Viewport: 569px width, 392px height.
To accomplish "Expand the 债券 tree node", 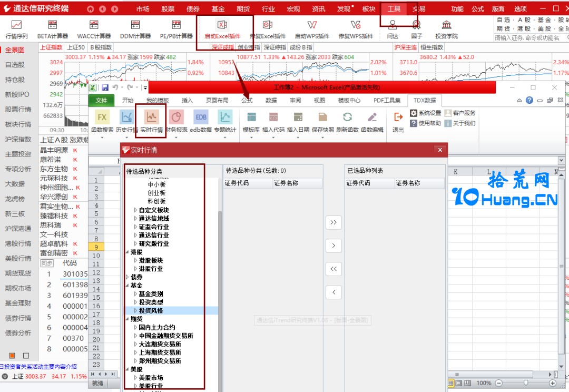I will 127,277.
